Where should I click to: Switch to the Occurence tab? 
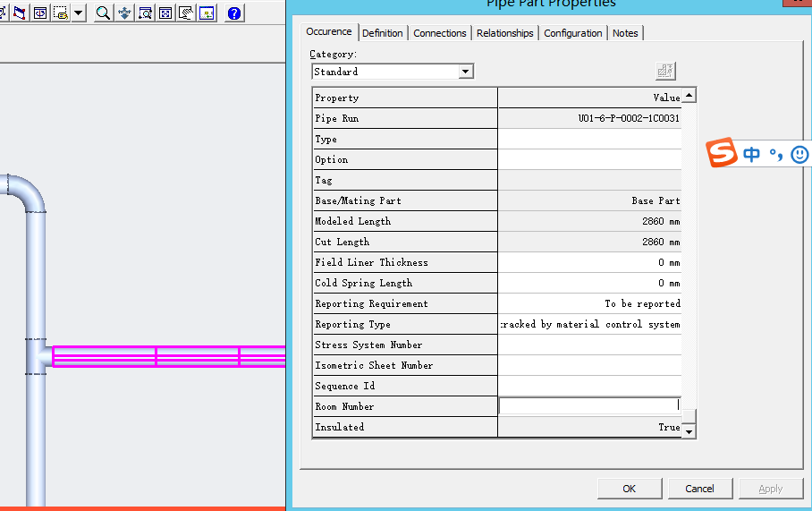point(329,31)
